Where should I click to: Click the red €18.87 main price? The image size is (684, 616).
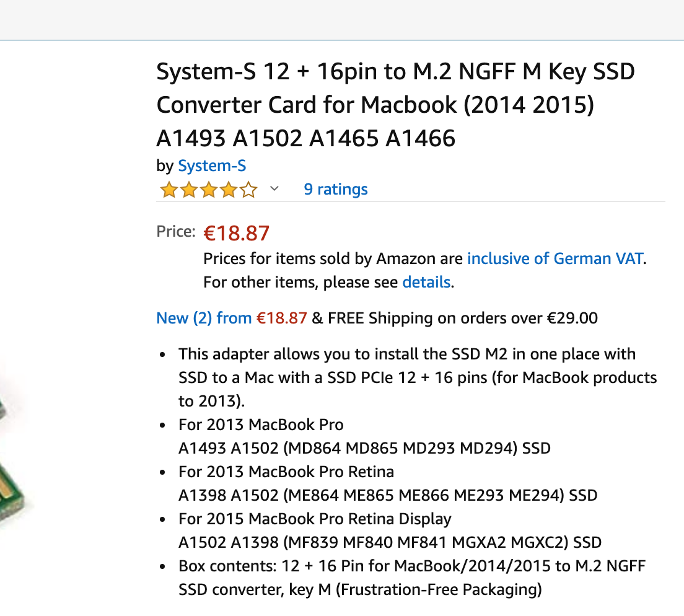click(x=237, y=233)
